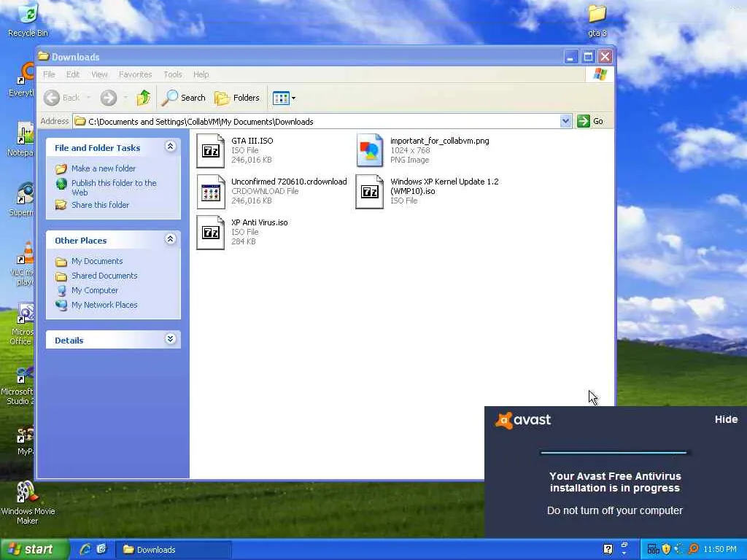
Task: Open the Edit menu
Action: pyautogui.click(x=73, y=74)
